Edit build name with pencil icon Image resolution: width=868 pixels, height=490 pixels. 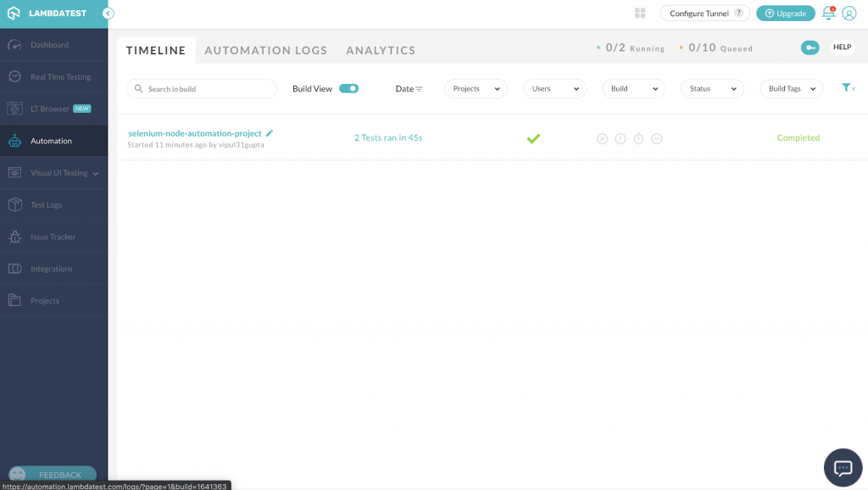(270, 133)
